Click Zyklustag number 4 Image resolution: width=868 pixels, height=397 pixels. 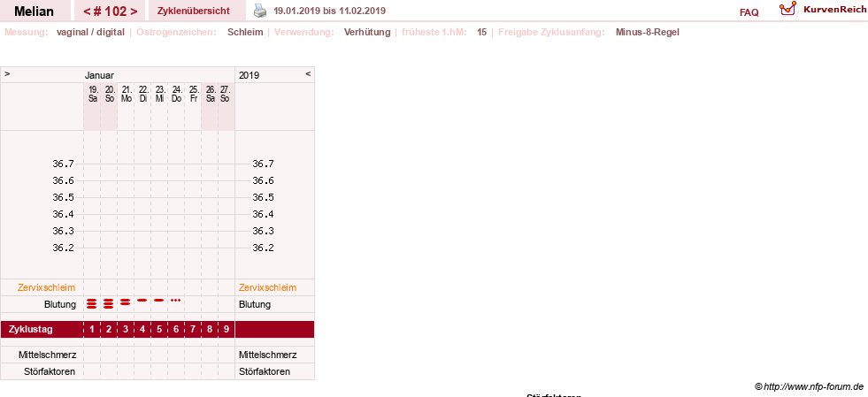[142, 330]
